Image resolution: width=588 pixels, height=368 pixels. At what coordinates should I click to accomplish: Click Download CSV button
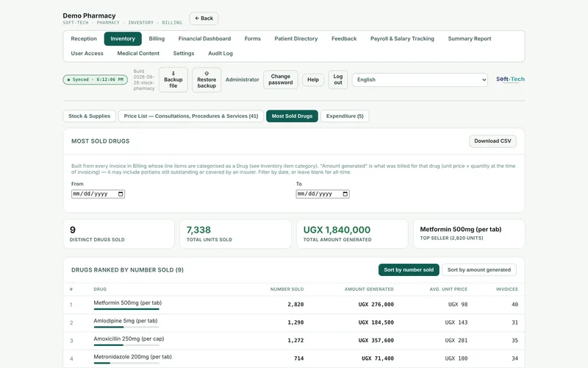click(492, 141)
